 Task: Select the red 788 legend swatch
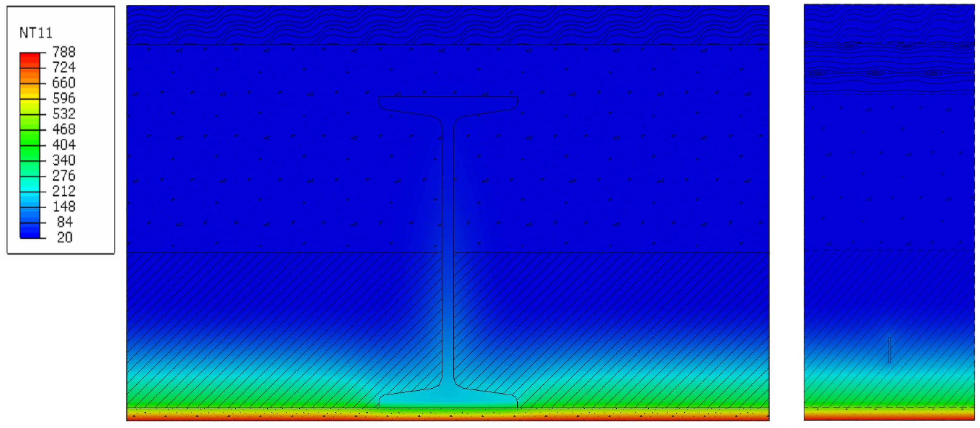pyautogui.click(x=29, y=57)
